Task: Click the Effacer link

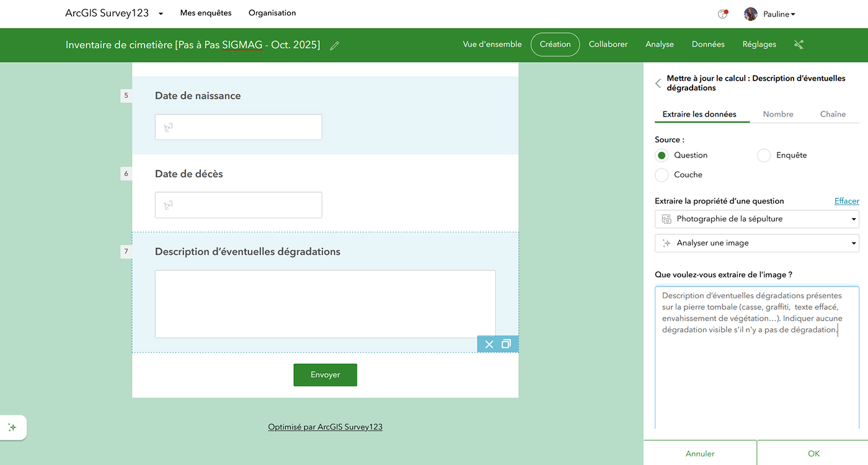Action: (846, 201)
